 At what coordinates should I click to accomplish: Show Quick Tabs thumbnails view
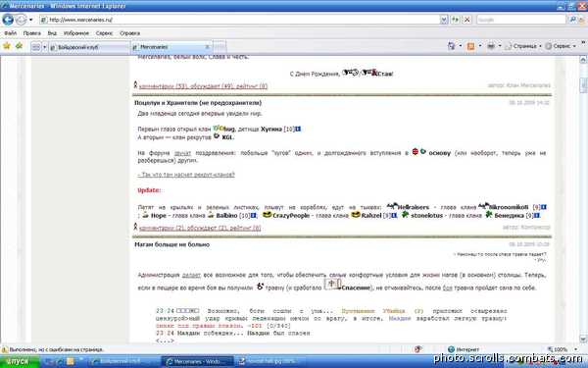point(35,47)
